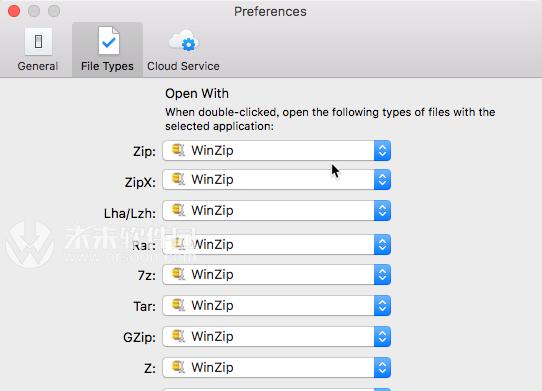Close the Preferences window
Image resolution: width=542 pixels, height=391 pixels.
[14, 11]
